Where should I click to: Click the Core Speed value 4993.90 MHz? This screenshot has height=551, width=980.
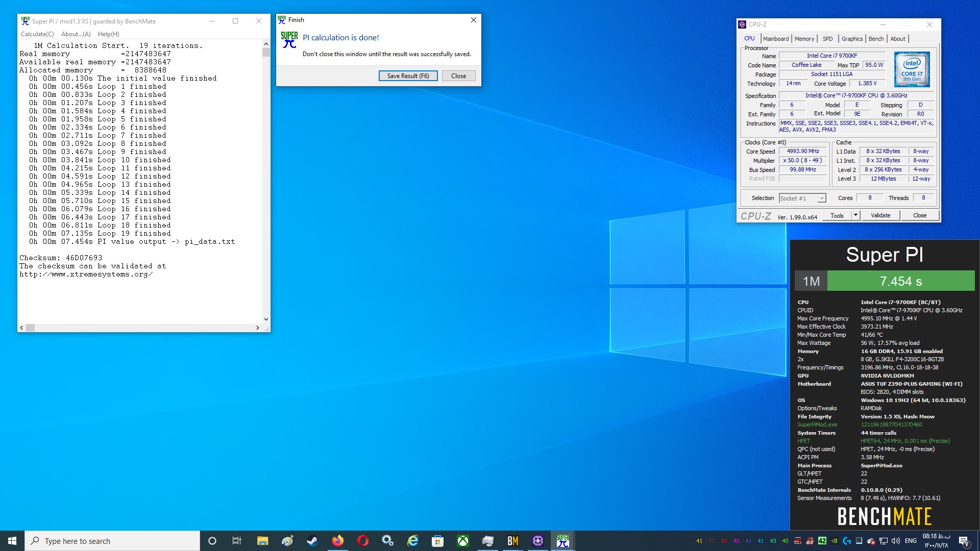[x=803, y=152]
